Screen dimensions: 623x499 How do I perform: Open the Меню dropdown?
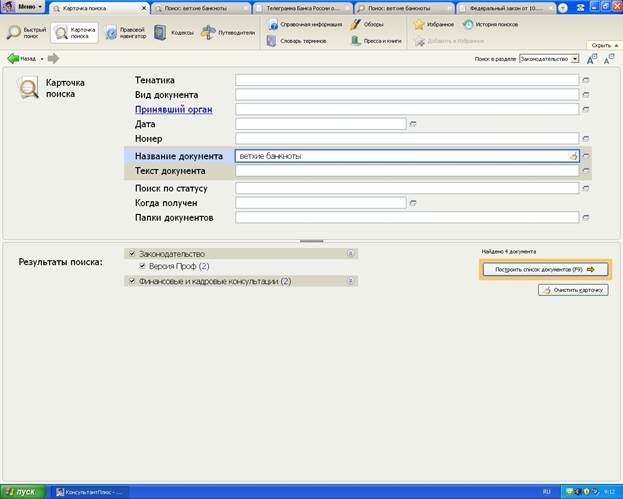click(23, 7)
